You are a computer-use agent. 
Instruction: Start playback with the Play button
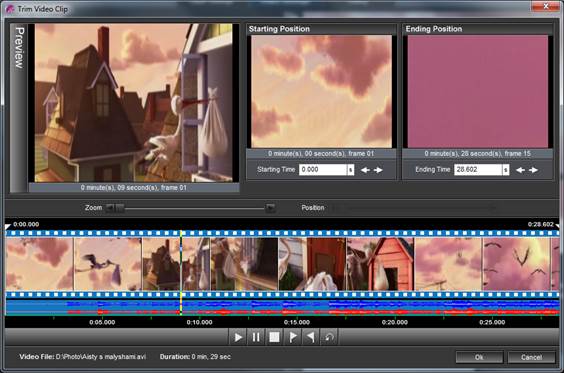(x=238, y=337)
